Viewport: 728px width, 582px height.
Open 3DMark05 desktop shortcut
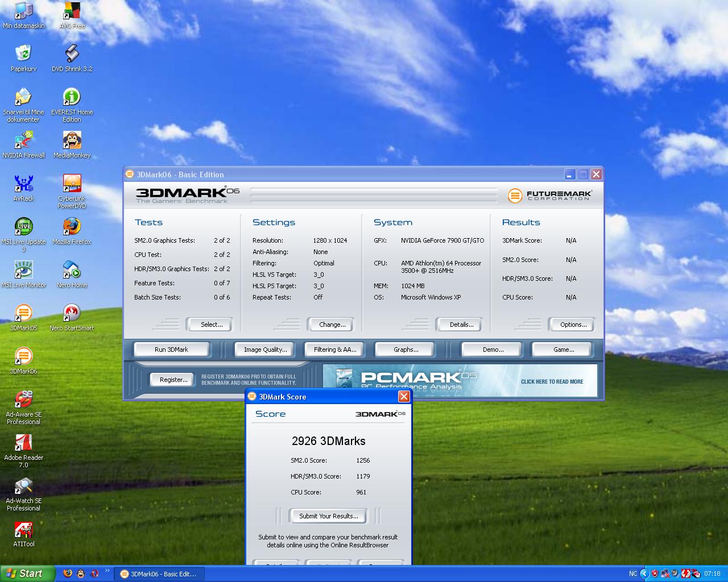tap(23, 317)
